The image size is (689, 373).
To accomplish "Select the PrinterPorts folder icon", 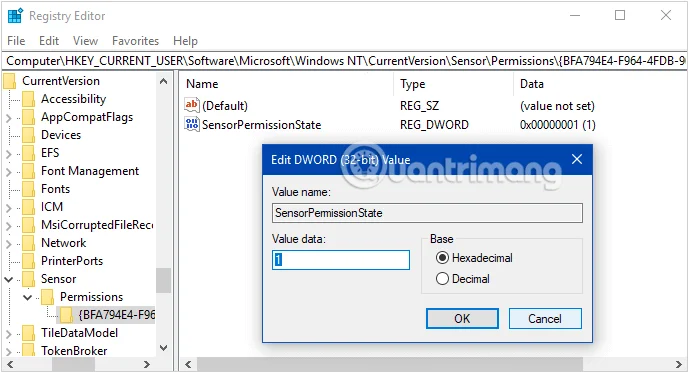I will [29, 261].
